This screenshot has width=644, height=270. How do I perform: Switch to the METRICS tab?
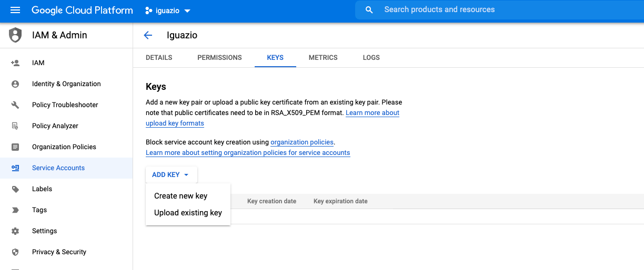(323, 58)
